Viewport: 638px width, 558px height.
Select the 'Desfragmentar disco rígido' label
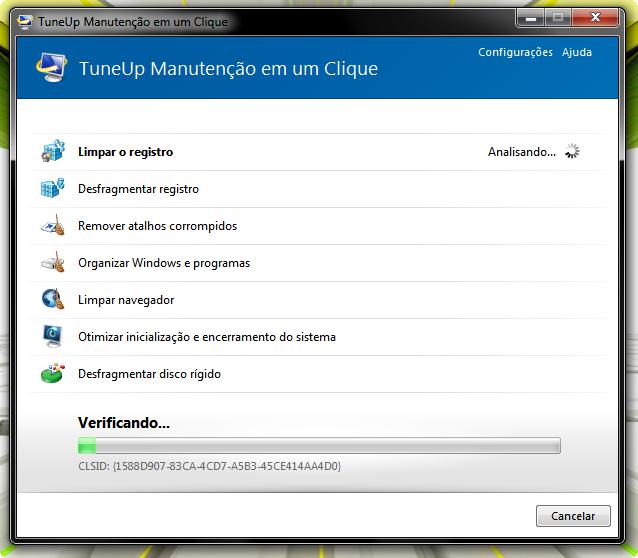(149, 374)
